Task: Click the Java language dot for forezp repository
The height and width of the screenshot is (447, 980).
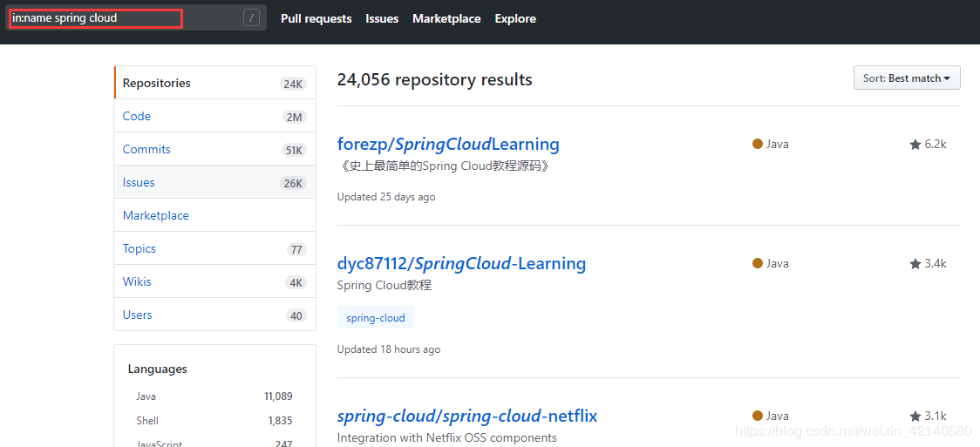Action: click(x=758, y=145)
